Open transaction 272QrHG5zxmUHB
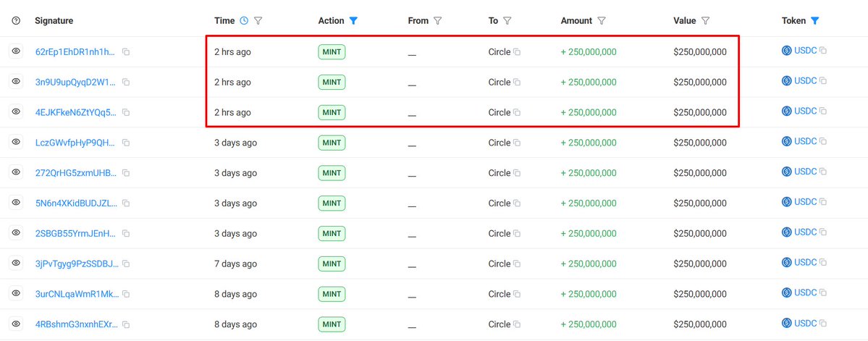The image size is (868, 341). (x=75, y=173)
